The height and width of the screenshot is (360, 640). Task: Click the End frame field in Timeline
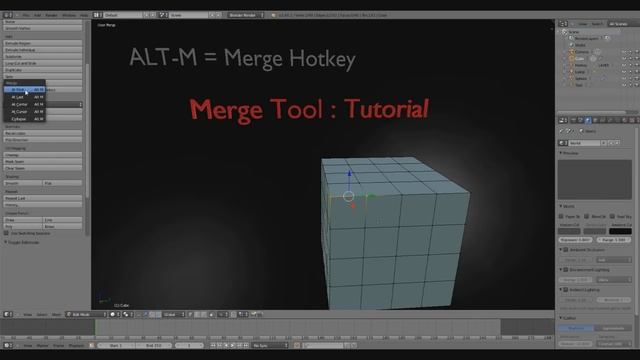tap(154, 345)
